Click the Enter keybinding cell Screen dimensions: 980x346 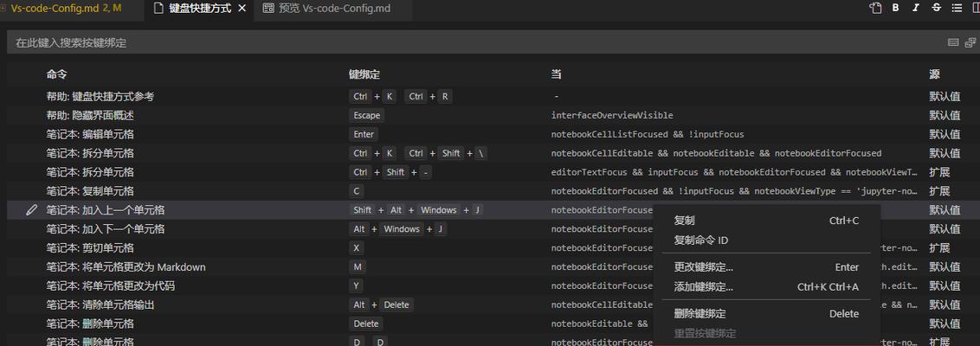[x=364, y=134]
